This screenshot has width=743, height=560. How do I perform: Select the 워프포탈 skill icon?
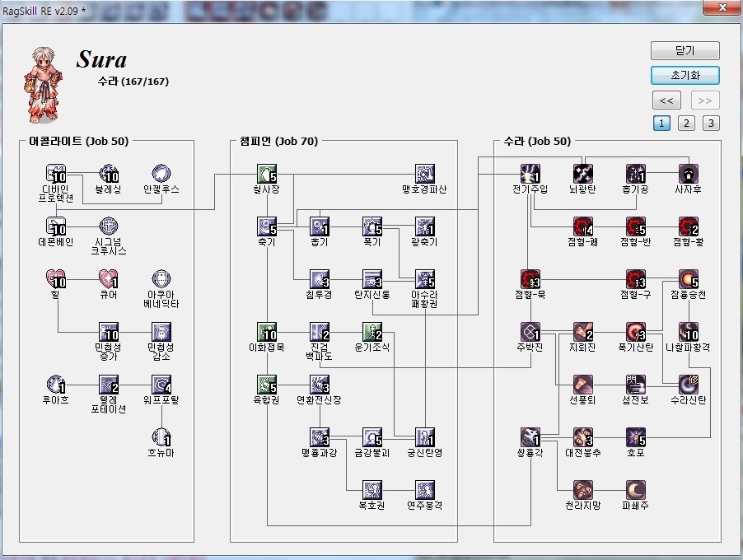[161, 385]
